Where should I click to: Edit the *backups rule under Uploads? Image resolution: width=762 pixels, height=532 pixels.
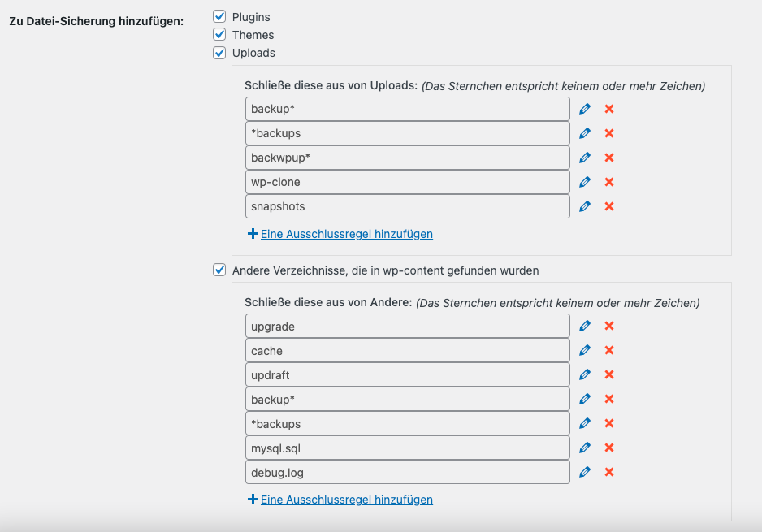[585, 133]
